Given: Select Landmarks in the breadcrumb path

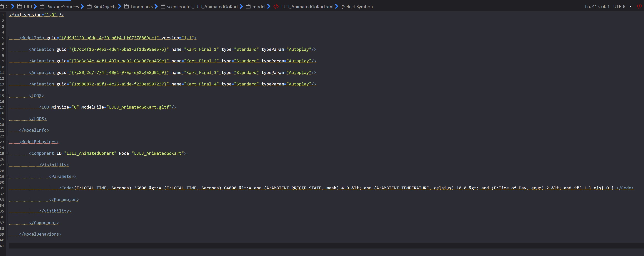Looking at the screenshot, I should (141, 7).
